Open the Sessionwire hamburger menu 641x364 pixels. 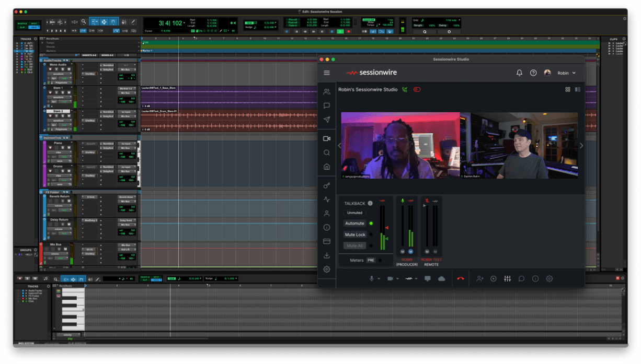click(327, 73)
